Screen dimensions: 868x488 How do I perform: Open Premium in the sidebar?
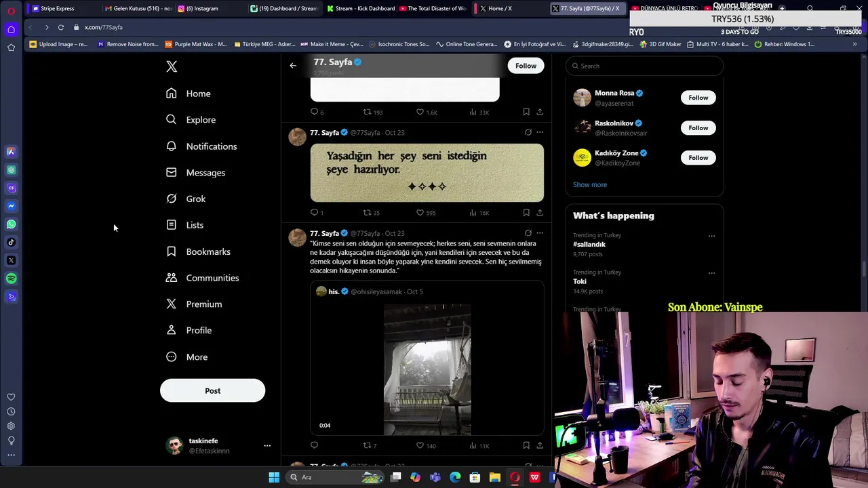coord(195,304)
